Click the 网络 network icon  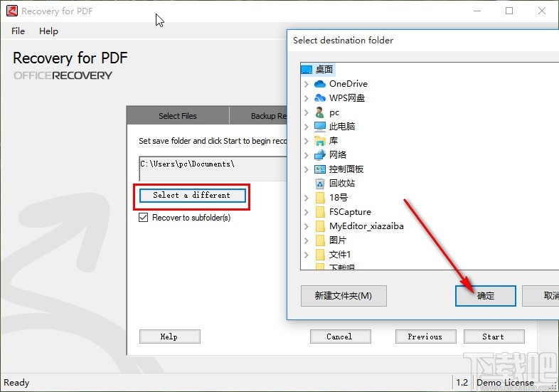(320, 155)
